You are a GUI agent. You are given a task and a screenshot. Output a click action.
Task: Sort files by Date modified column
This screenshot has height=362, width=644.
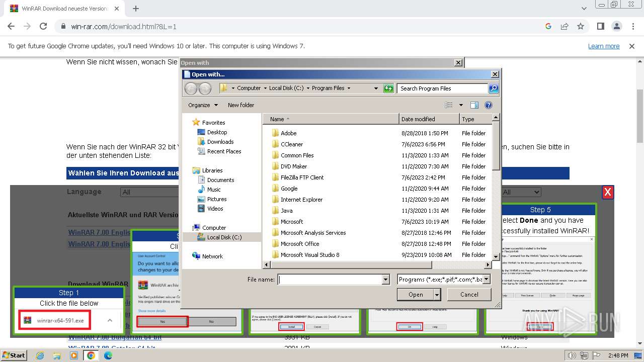(429, 119)
